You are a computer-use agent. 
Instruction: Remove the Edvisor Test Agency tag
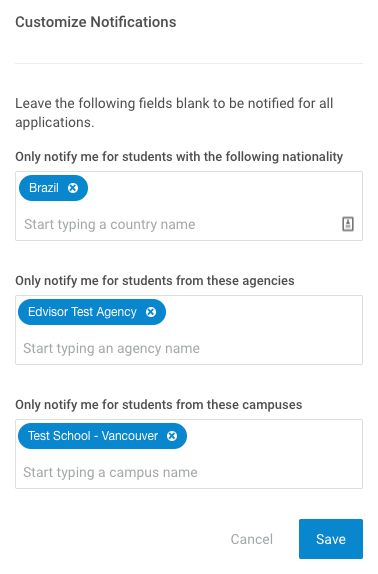[151, 312]
